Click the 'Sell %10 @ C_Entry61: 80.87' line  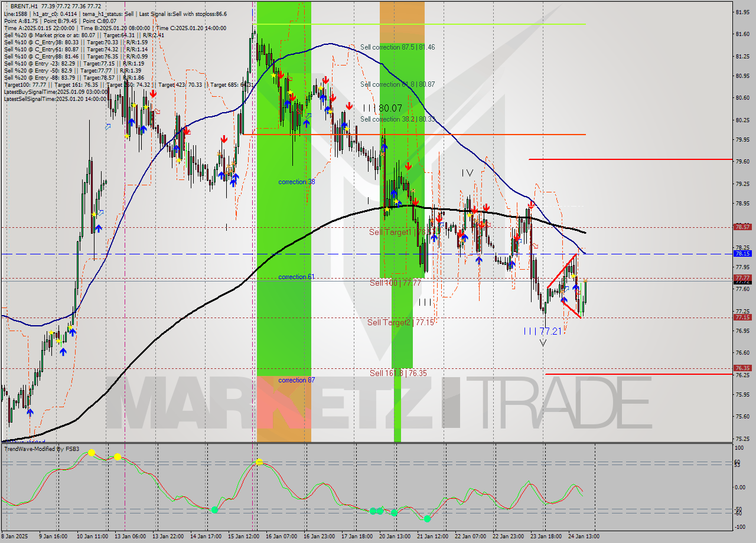pos(76,49)
